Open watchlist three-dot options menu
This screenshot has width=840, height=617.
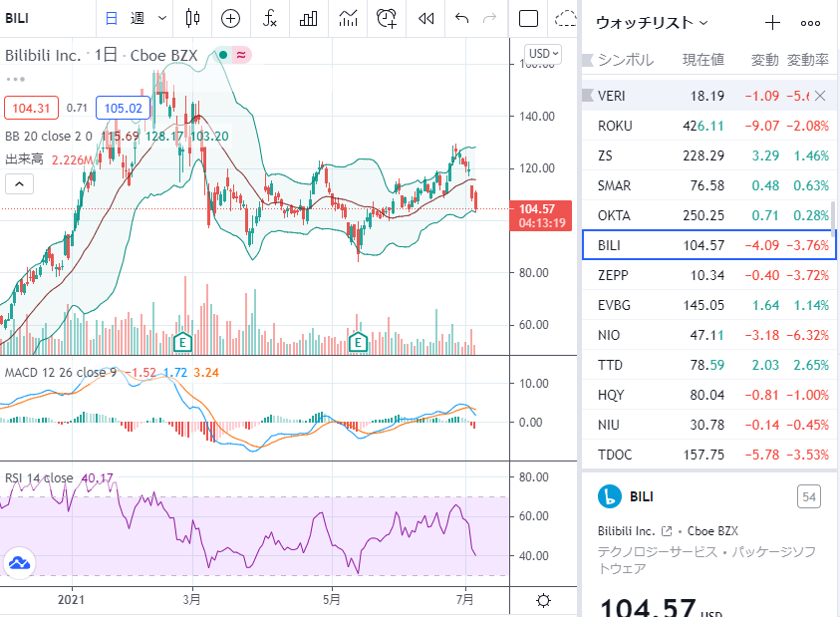(810, 23)
